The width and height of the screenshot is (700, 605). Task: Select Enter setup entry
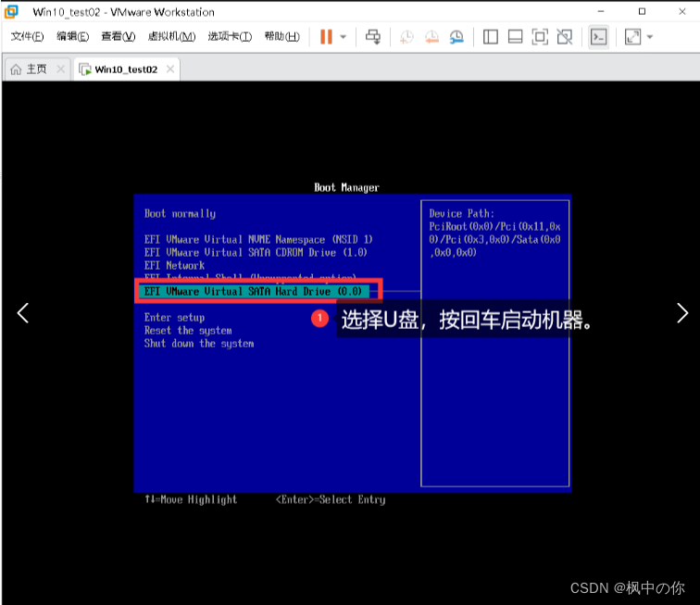tap(174, 317)
